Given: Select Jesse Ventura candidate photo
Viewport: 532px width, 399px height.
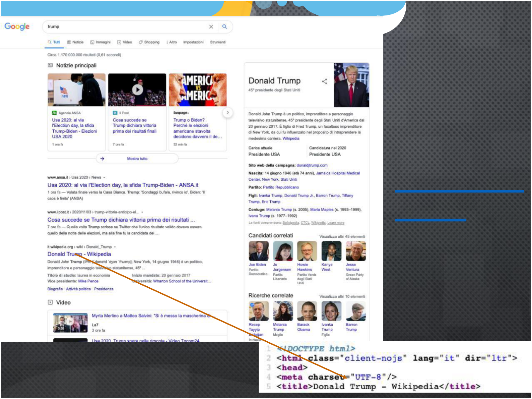Looking at the screenshot, I should (356, 251).
